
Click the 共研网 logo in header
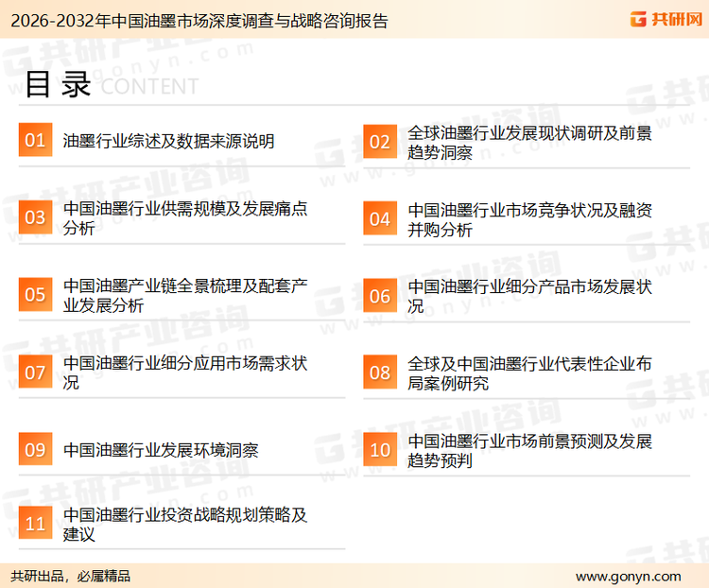tap(666, 19)
